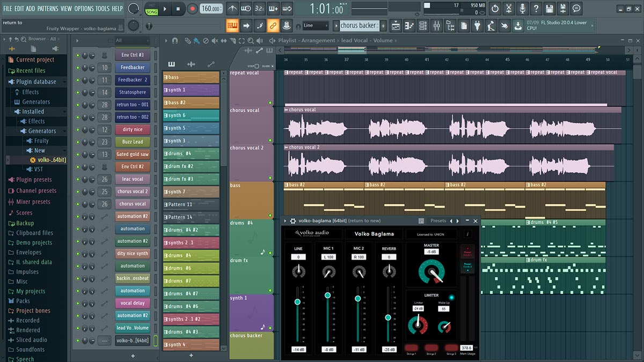Select the 'Stratosphere' channel button

tap(133, 92)
